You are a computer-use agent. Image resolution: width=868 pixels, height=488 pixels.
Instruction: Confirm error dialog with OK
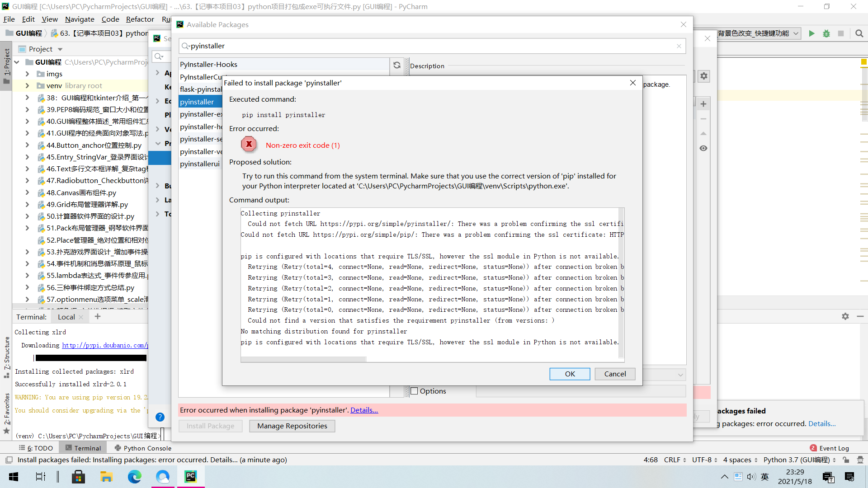point(570,374)
